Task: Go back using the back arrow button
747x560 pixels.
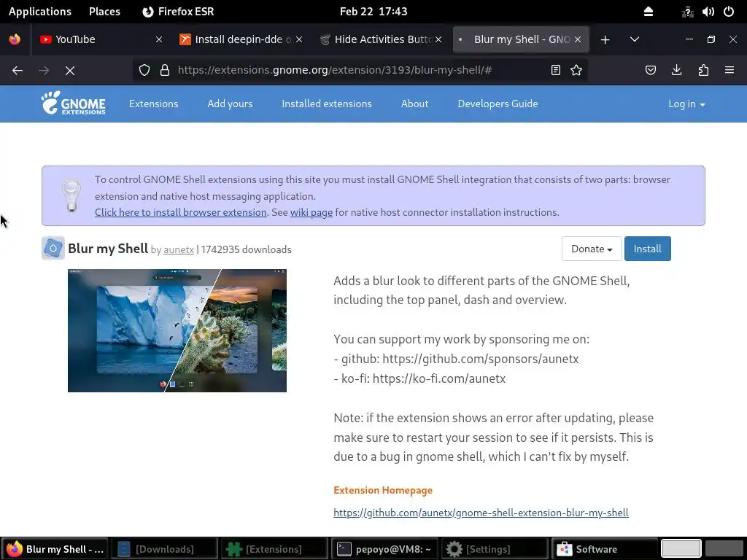Action: [18, 71]
